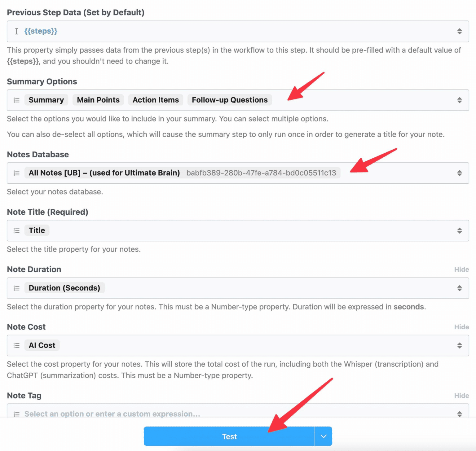Click the {{steps}} input field
The image size is (476, 451).
pos(41,31)
